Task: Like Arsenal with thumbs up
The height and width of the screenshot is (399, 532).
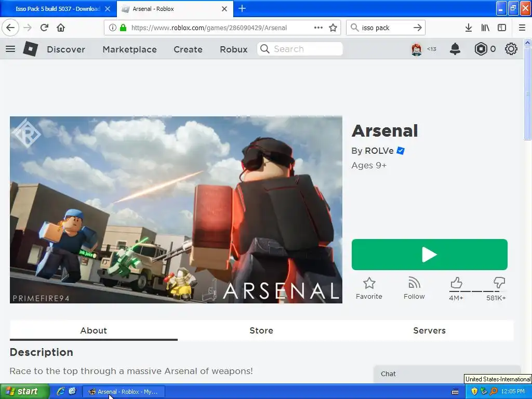Action: coord(456,283)
